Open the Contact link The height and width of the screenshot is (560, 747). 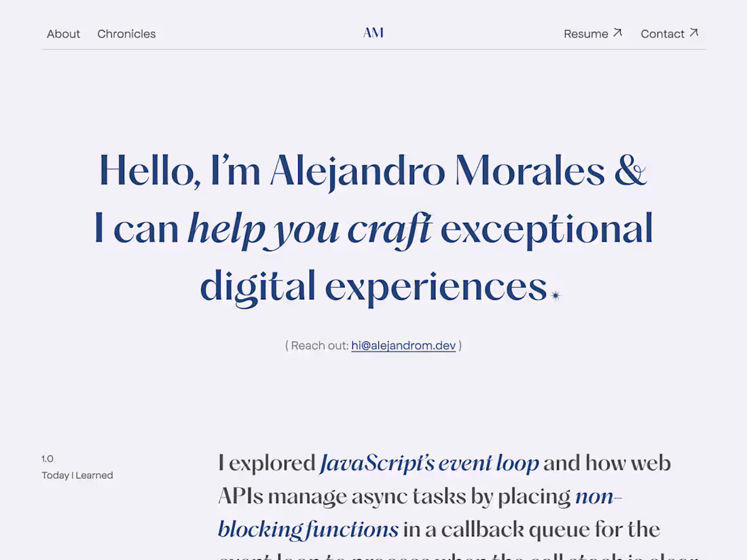coord(662,33)
